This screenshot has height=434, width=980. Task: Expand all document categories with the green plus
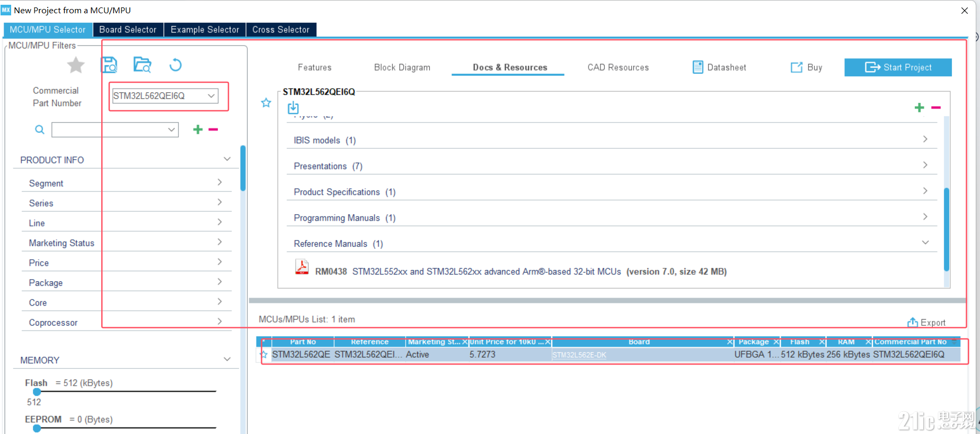click(x=920, y=108)
